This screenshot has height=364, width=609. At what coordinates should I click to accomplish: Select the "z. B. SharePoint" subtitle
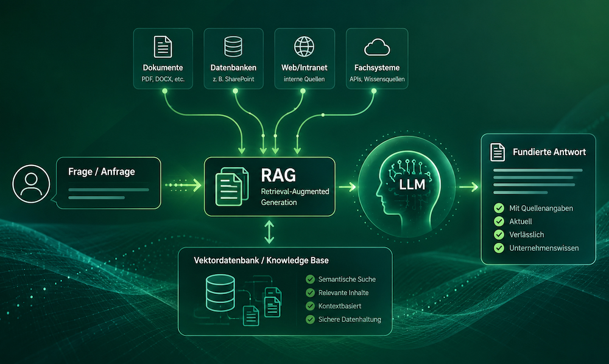tap(233, 79)
